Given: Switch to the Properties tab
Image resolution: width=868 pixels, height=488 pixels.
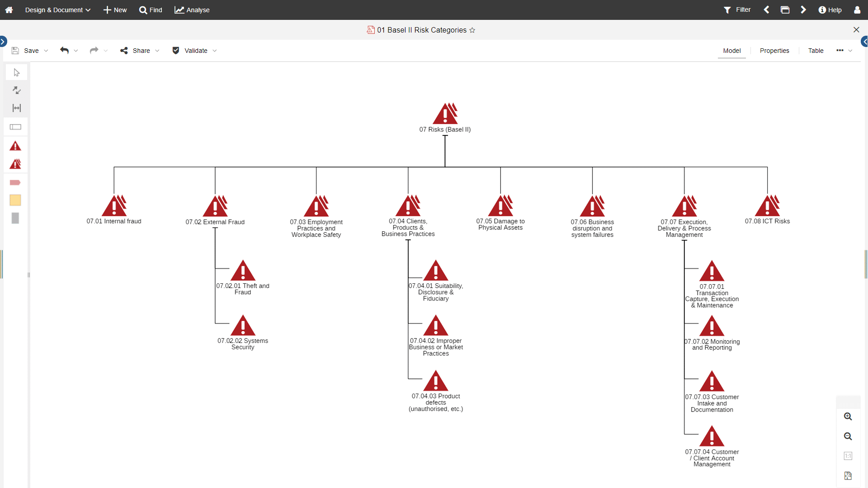Looking at the screenshot, I should pos(774,51).
